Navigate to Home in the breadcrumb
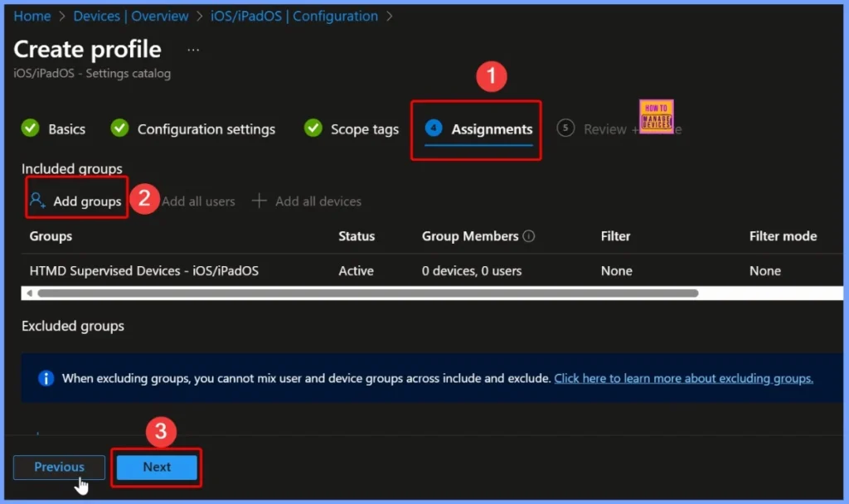Screen dimensions: 849x504 point(32,15)
